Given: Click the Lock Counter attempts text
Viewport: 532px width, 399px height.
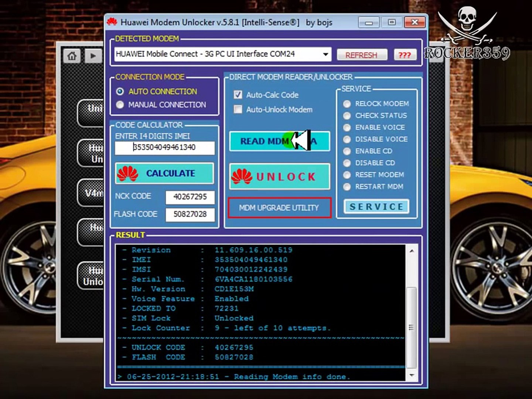Looking at the screenshot, I should point(273,328).
